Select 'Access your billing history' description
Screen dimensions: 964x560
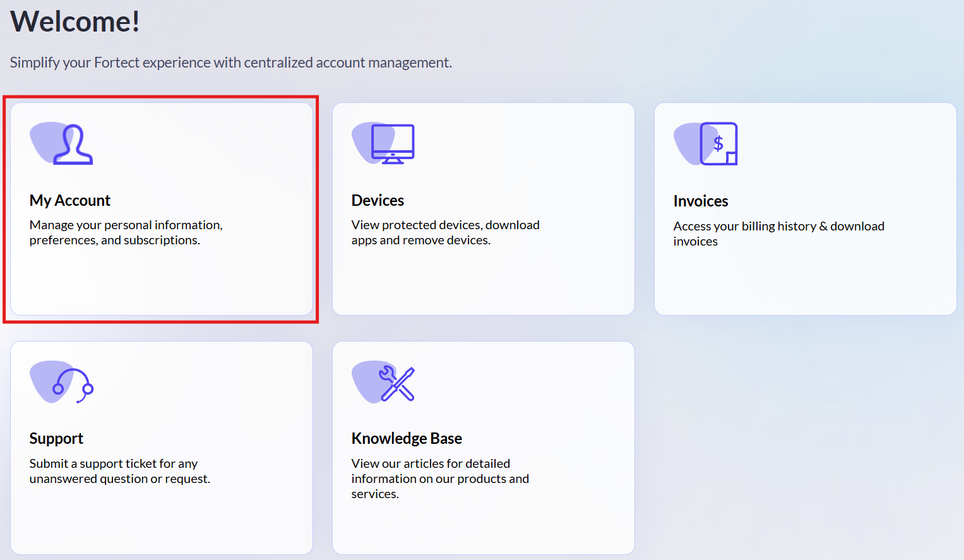click(x=779, y=234)
